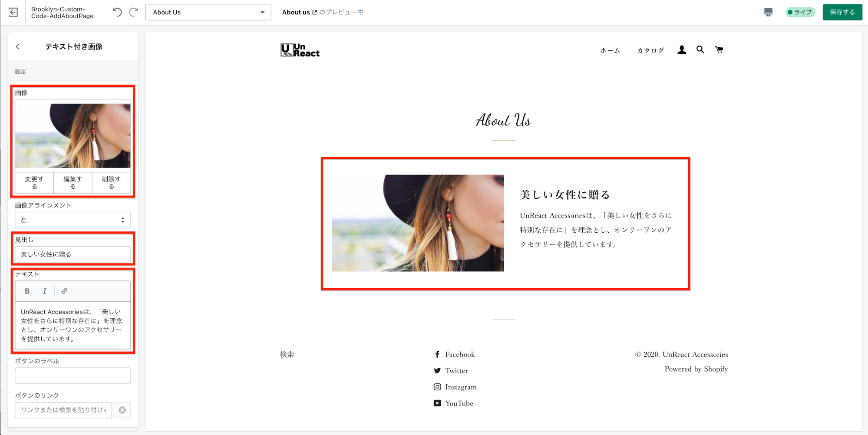Click the exit editor icon at top left
Viewport: 868px width, 435px height.
(13, 12)
